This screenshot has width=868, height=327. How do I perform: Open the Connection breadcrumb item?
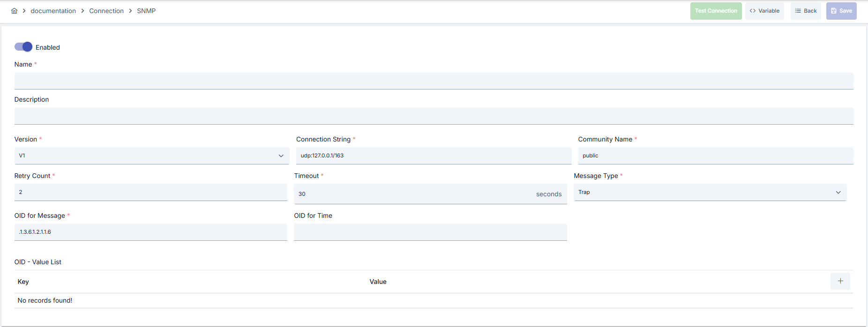click(106, 11)
